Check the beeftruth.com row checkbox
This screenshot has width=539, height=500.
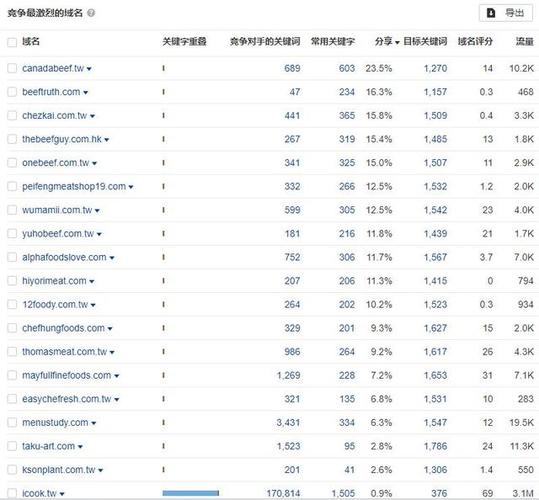tap(12, 92)
